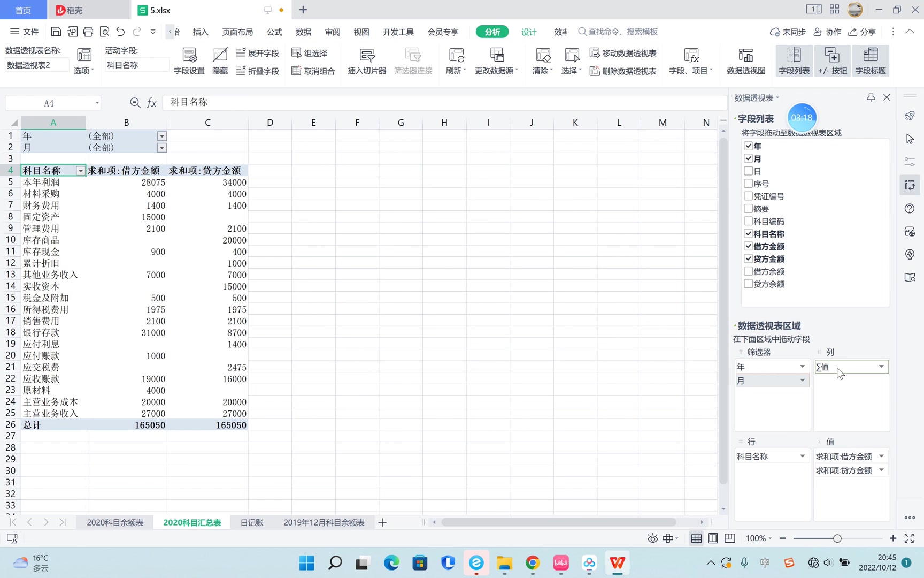Viewport: 924px width, 578px height.
Task: Switch to the 设计 ribbon tab
Action: (x=529, y=32)
